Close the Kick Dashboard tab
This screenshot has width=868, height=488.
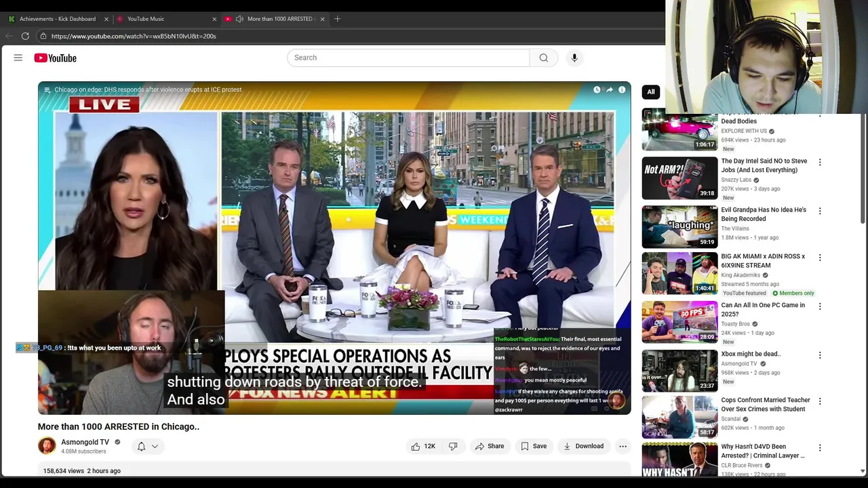pyautogui.click(x=106, y=19)
